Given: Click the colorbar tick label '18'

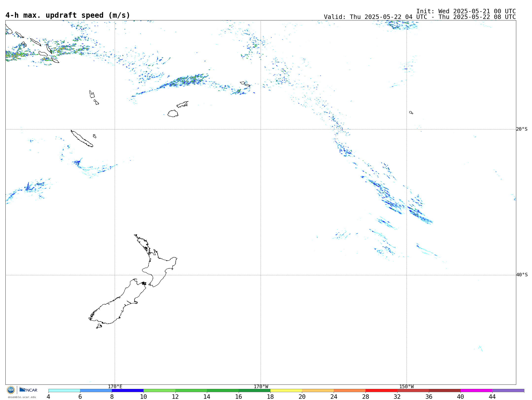Looking at the screenshot, I should pos(270,397).
